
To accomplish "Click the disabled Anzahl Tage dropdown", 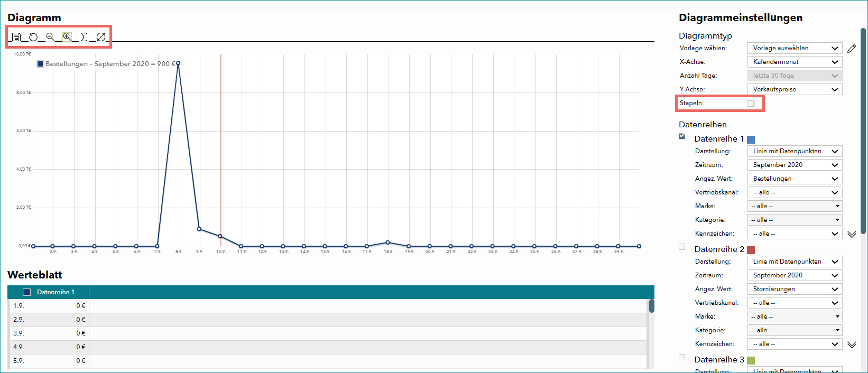I will click(x=795, y=76).
